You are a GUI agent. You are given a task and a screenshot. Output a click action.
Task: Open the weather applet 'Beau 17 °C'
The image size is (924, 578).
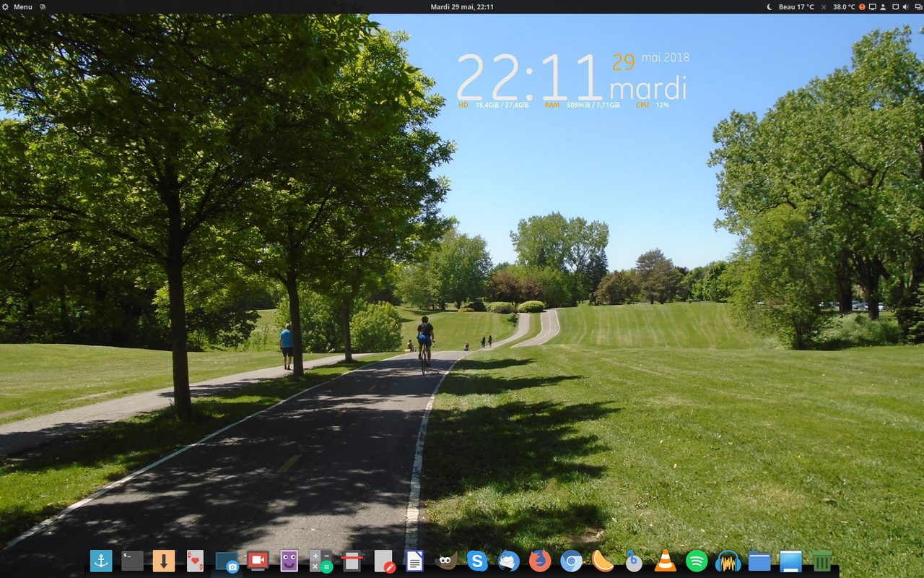click(x=790, y=7)
